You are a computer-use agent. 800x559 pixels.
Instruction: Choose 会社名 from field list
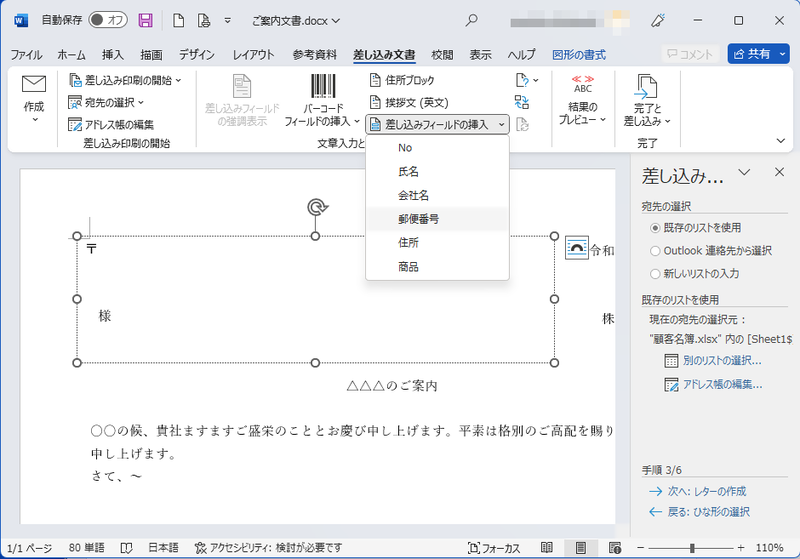click(x=437, y=195)
